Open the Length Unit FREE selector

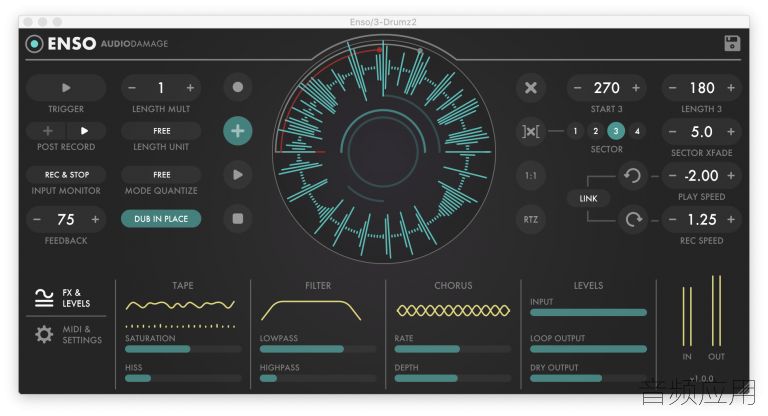(x=161, y=131)
